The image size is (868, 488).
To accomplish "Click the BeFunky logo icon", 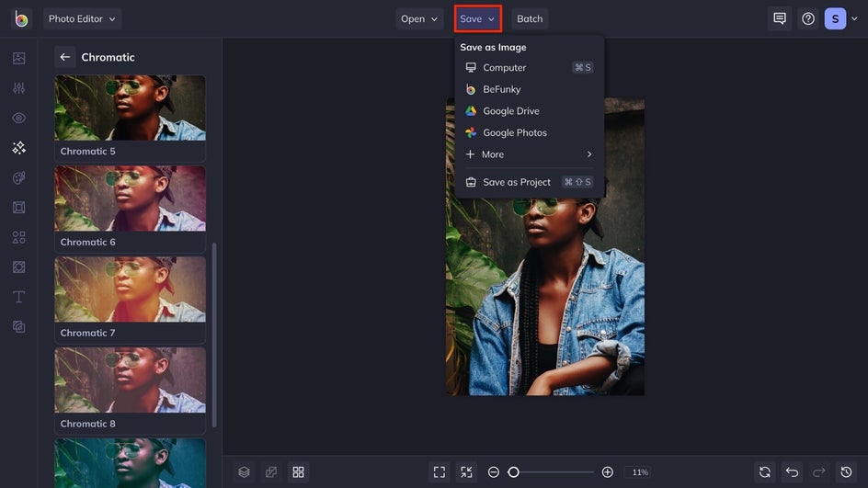I will (x=21, y=18).
